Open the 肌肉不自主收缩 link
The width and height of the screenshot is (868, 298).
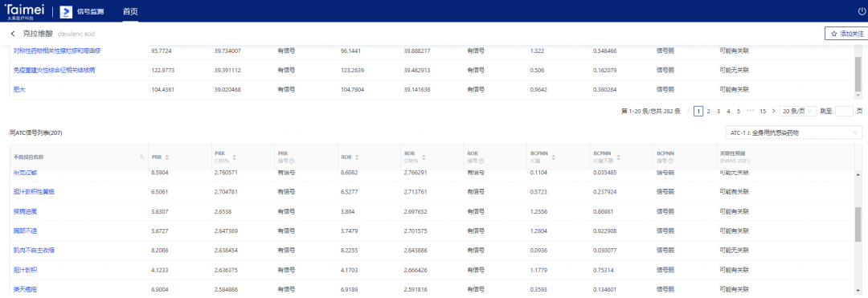[34, 250]
